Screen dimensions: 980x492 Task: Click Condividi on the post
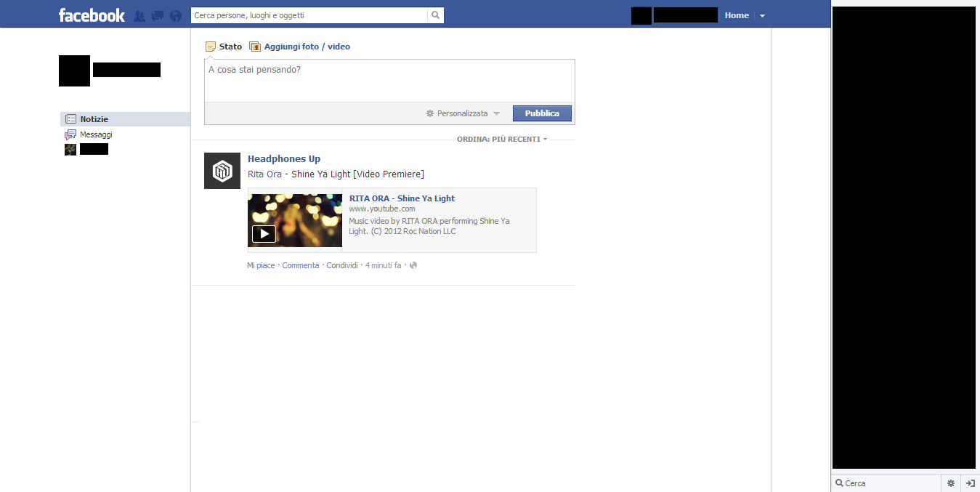[x=342, y=265]
